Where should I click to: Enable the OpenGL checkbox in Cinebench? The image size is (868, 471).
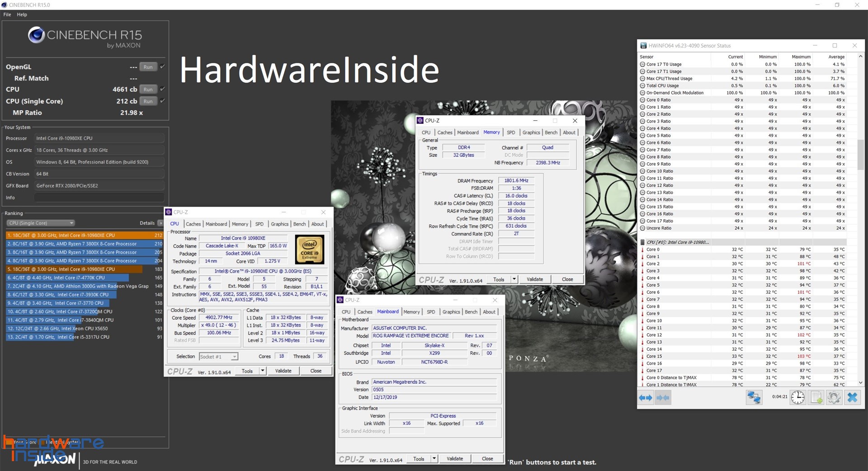(161, 66)
